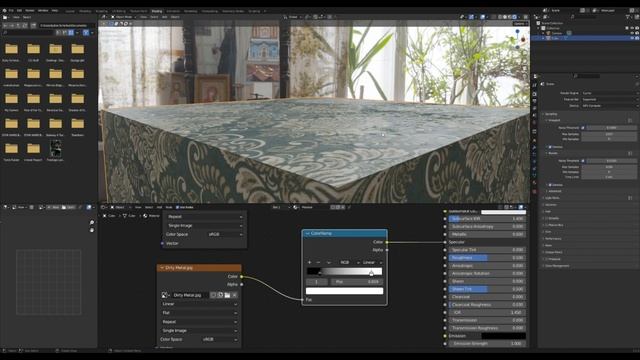The height and width of the screenshot is (360, 640).
Task: Open the Render menu
Action: tap(30, 11)
